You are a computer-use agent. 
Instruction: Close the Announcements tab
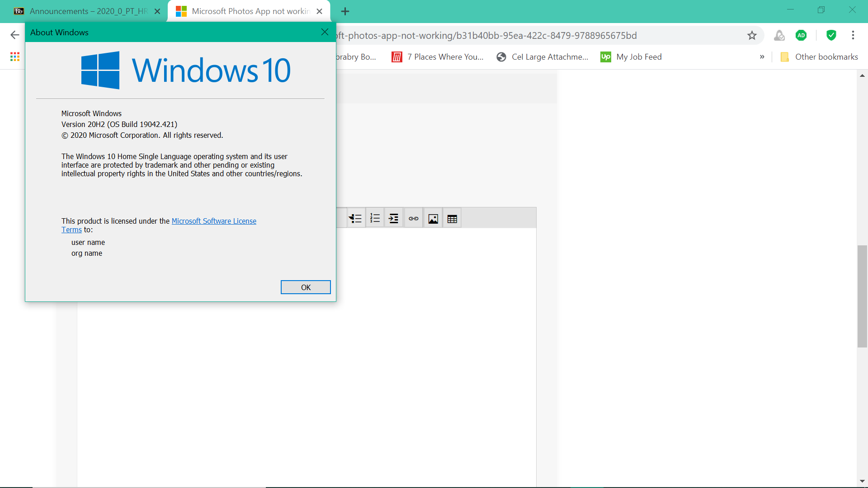tap(157, 11)
